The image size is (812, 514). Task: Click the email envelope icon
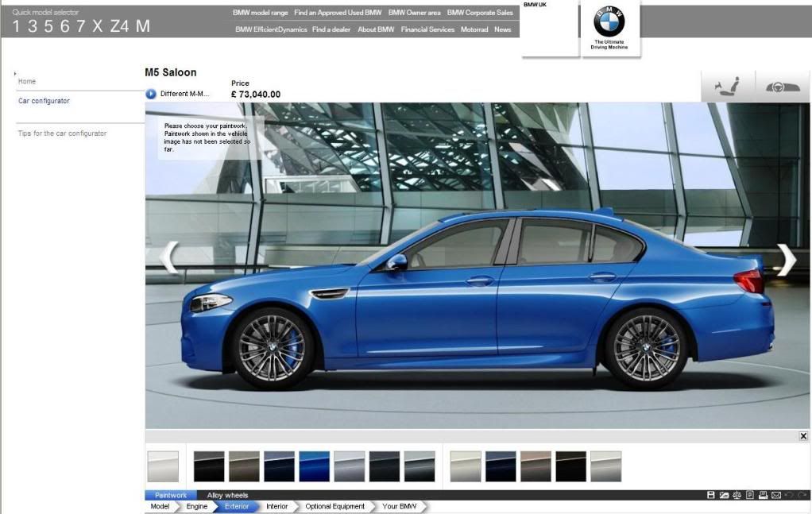click(775, 496)
